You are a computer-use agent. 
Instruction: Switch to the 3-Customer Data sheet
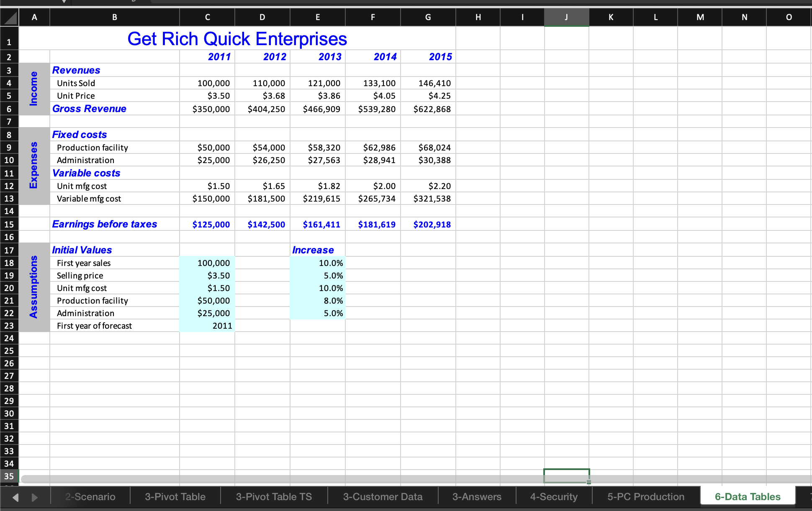383,497
